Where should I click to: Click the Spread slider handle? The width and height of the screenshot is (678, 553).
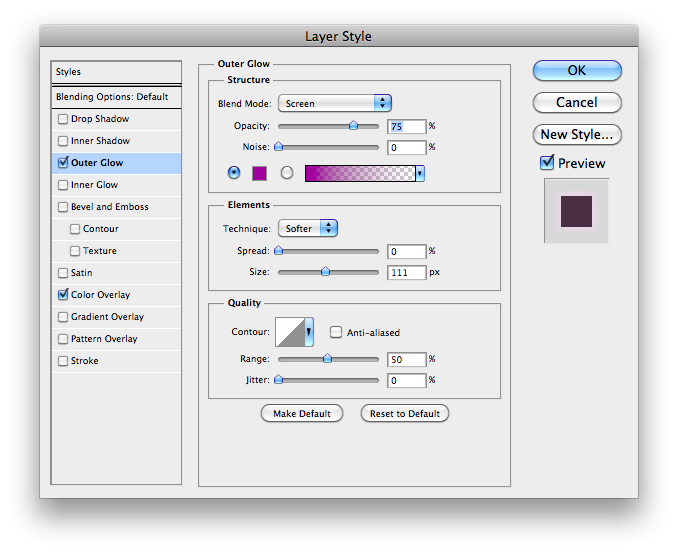pos(279,250)
